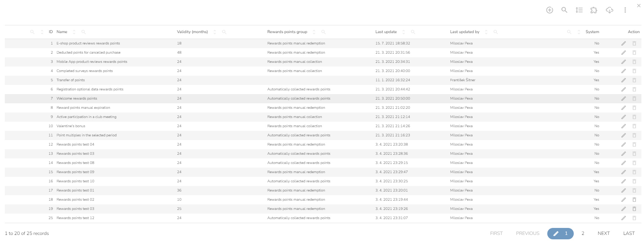Screen dimensions: 644x243
Task: Go to page 2 of the records
Action: (x=583, y=233)
